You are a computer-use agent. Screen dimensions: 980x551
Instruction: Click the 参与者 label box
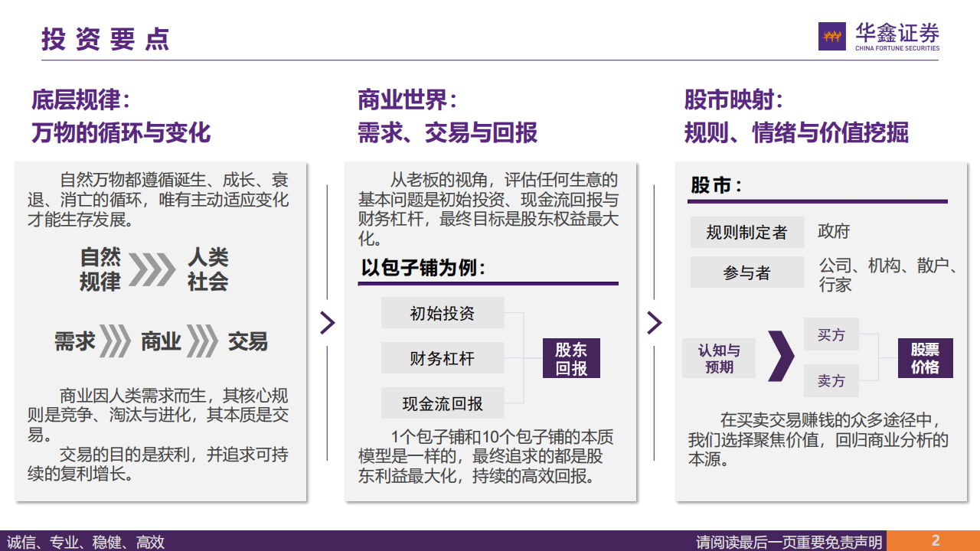tap(746, 272)
